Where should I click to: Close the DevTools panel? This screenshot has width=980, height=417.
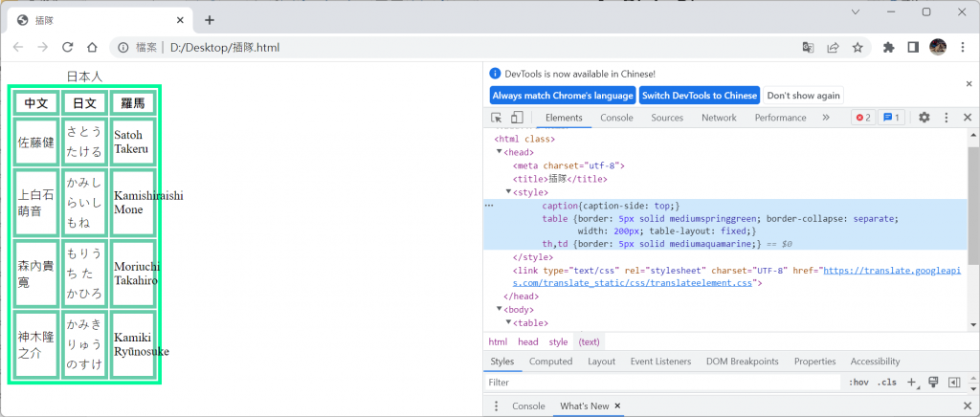(968, 118)
